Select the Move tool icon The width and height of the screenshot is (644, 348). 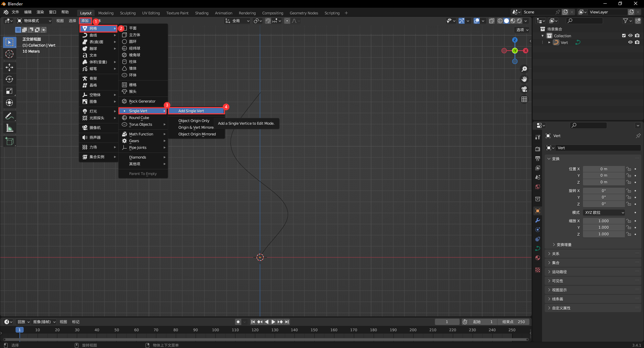tap(9, 67)
